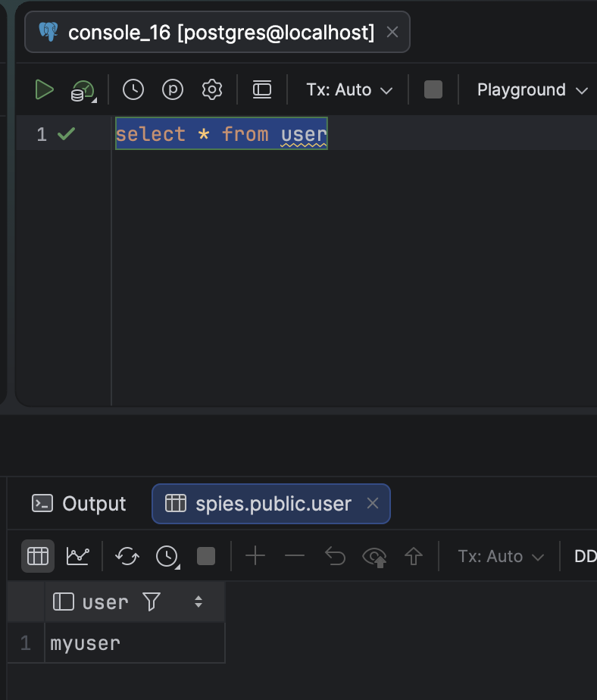The image size is (597, 700).
Task: Close the spies.public.user result tab
Action: pos(373,504)
